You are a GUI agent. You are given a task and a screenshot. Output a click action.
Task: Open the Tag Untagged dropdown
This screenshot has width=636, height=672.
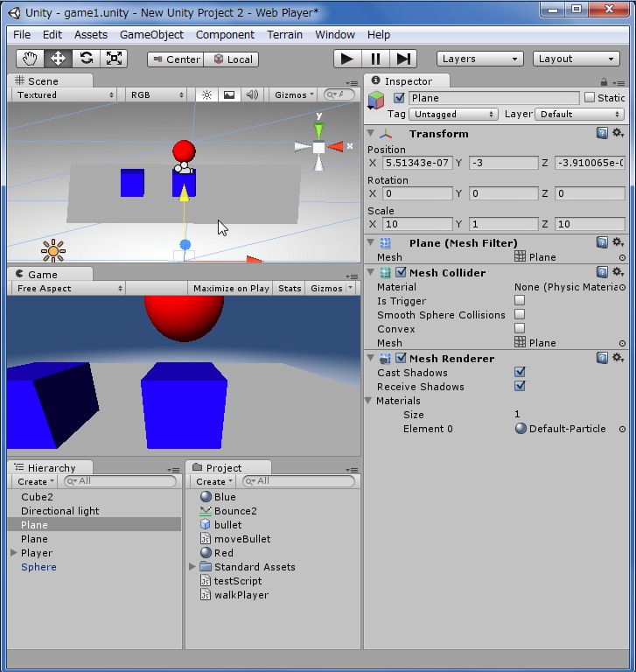click(x=454, y=114)
